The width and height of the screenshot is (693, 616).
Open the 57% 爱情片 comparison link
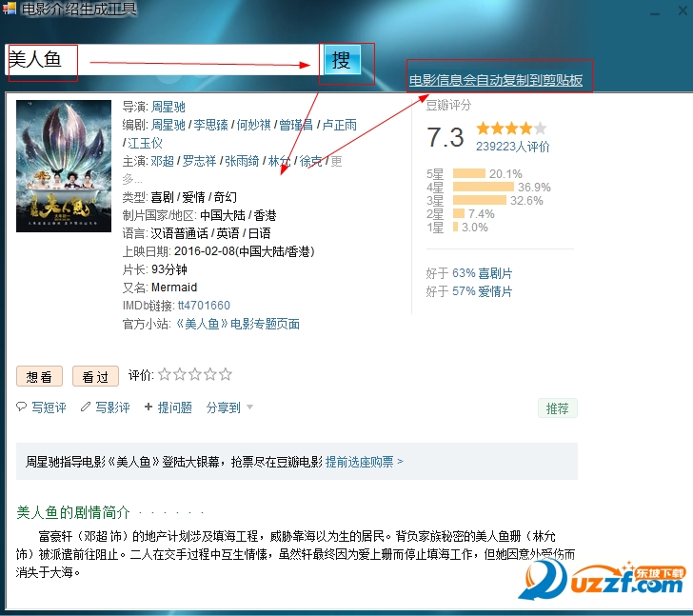point(483,291)
